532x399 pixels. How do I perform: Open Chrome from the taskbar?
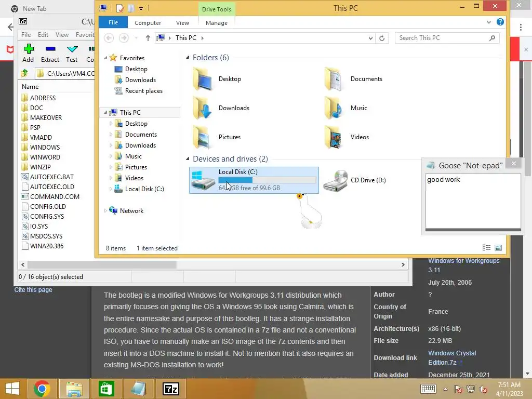tap(42, 389)
